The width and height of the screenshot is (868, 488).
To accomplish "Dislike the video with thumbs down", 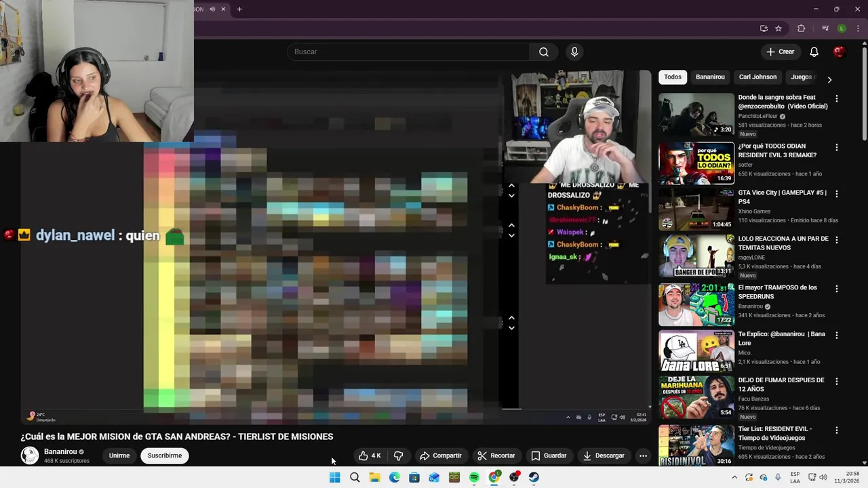I will (x=399, y=455).
